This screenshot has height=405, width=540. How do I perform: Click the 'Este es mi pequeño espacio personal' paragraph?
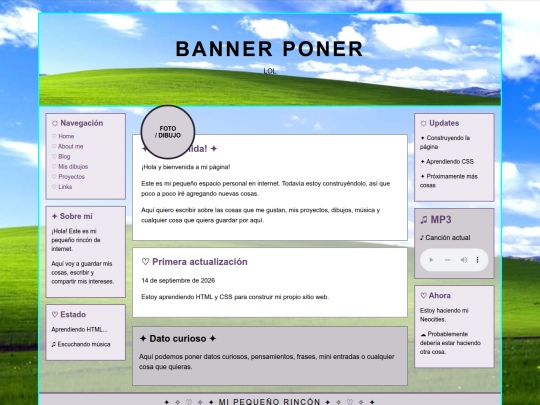[266, 188]
